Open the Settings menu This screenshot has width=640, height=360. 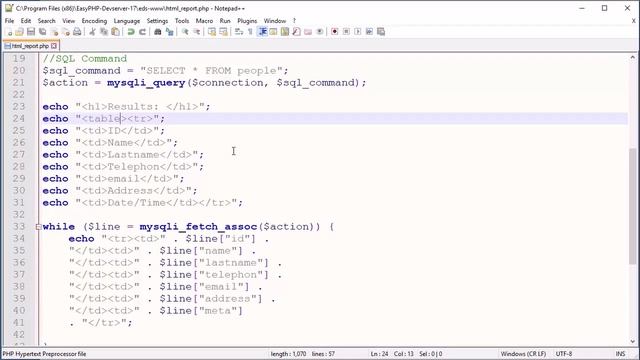click(x=157, y=21)
